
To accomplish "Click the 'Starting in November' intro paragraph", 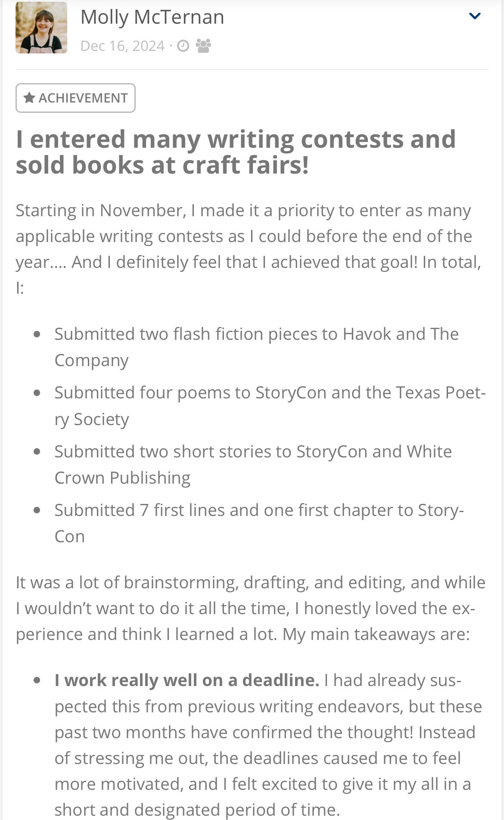I will pos(249,249).
